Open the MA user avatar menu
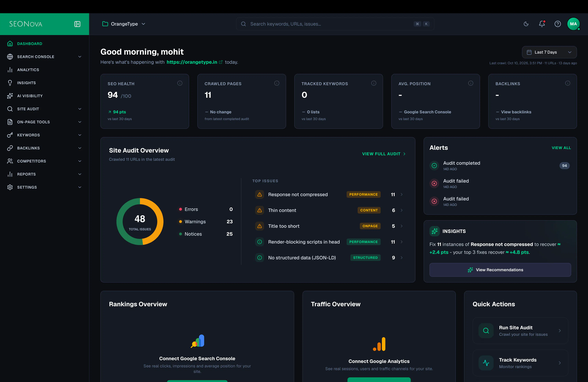This screenshot has width=588, height=382. 573,24
